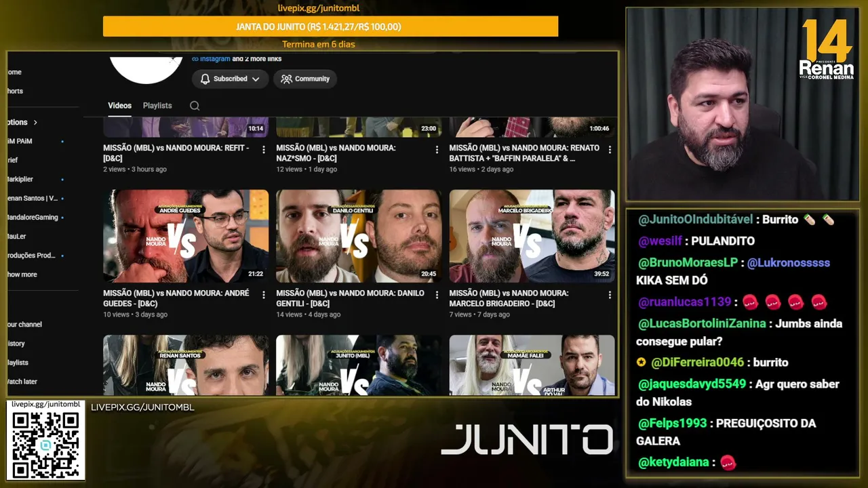The height and width of the screenshot is (488, 868).
Task: Go to Home in the sidebar
Action: tap(14, 72)
